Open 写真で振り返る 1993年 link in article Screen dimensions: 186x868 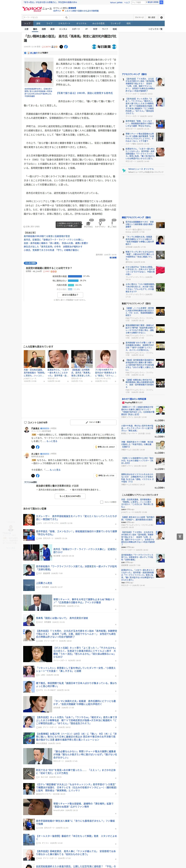(84, 93)
